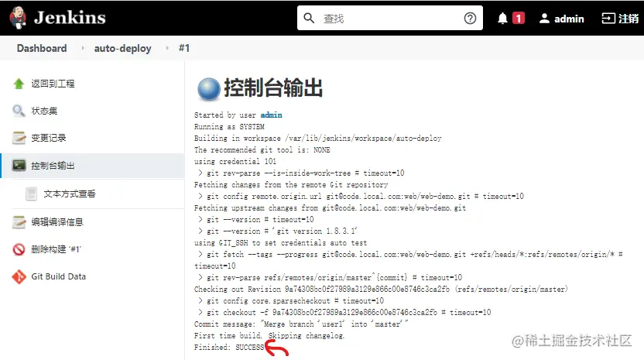Click the 'using credential 101' line
The image size is (644, 360).
click(x=235, y=161)
